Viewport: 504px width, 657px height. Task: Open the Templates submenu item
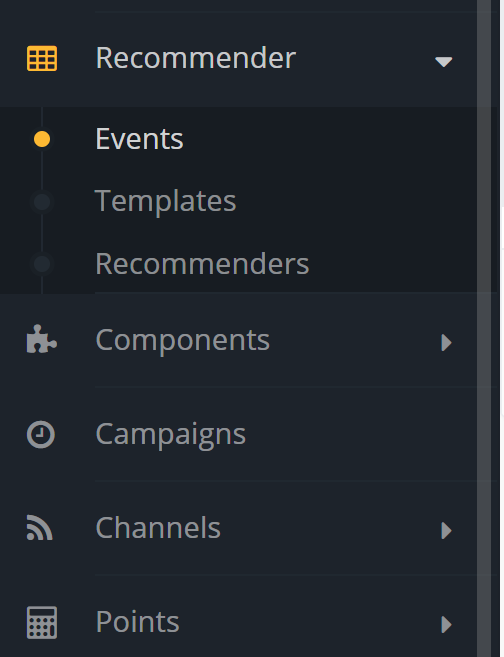click(x=165, y=202)
